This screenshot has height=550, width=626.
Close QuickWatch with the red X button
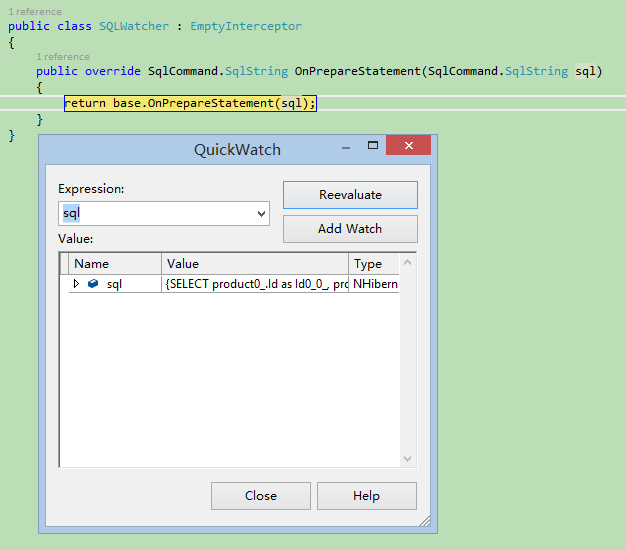pyautogui.click(x=408, y=145)
